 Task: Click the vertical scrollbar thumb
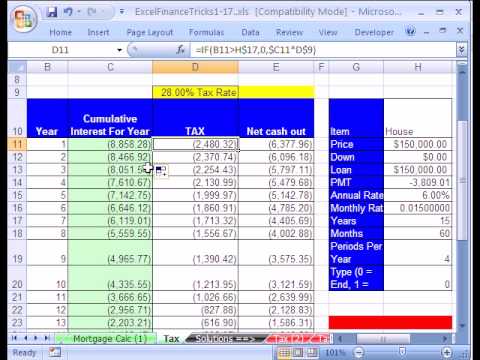pos(462,180)
